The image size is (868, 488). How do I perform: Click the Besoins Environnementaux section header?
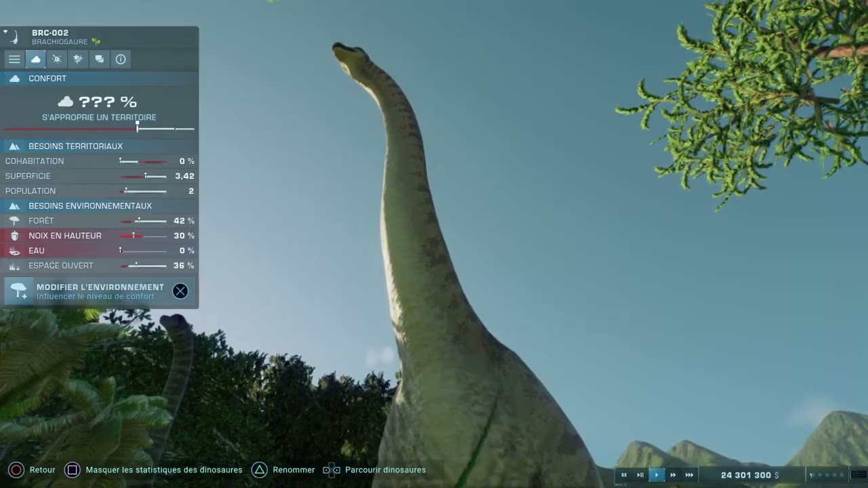pos(99,206)
